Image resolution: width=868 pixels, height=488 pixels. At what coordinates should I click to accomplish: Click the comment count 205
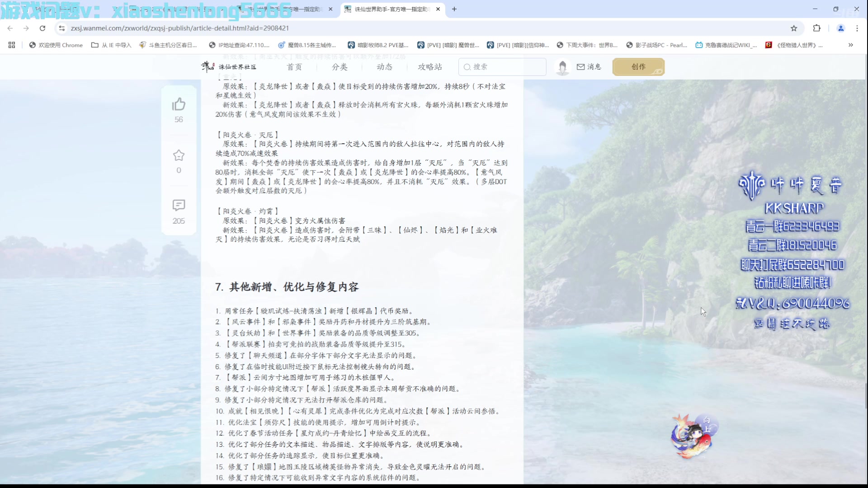pos(179,221)
